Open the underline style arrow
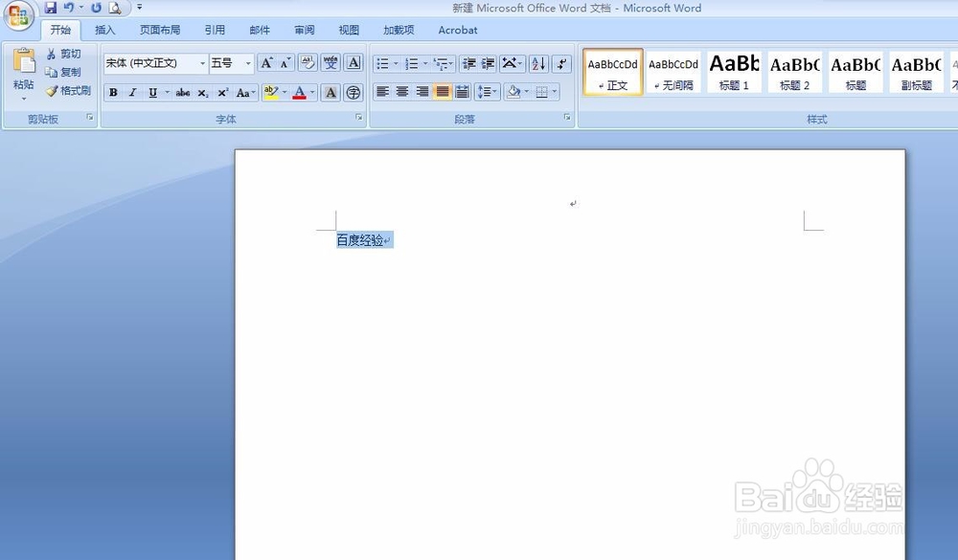This screenshot has width=958, height=560. tap(166, 92)
